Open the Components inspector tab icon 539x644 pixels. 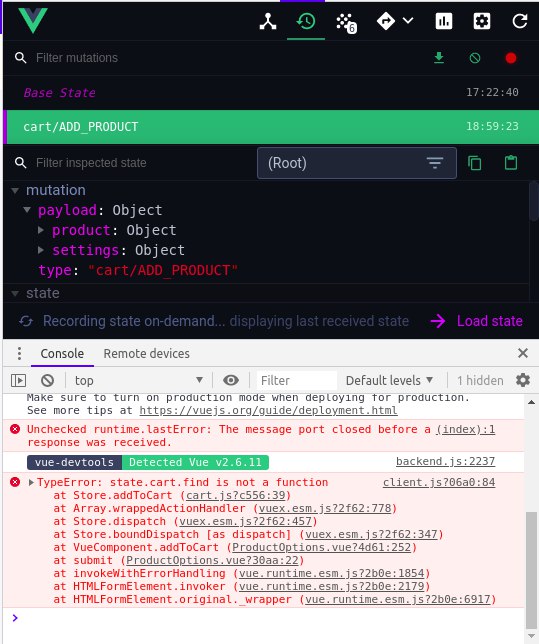(268, 21)
